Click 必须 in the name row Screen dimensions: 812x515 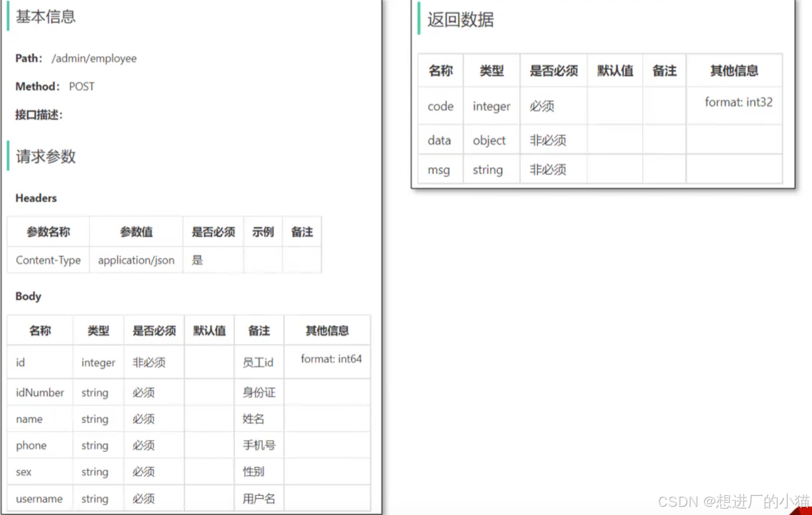click(154, 419)
